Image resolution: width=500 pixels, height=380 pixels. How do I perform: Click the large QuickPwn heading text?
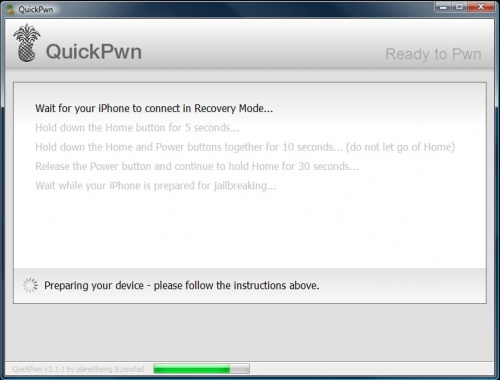point(94,52)
